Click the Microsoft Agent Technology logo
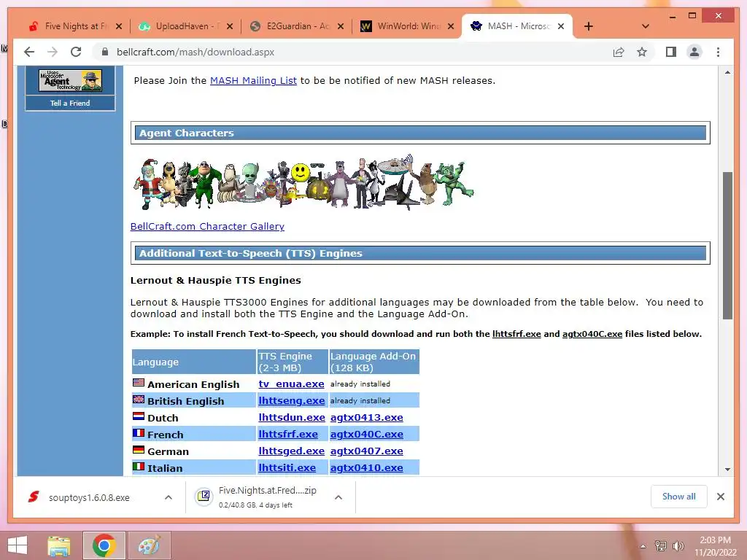 tap(70, 80)
